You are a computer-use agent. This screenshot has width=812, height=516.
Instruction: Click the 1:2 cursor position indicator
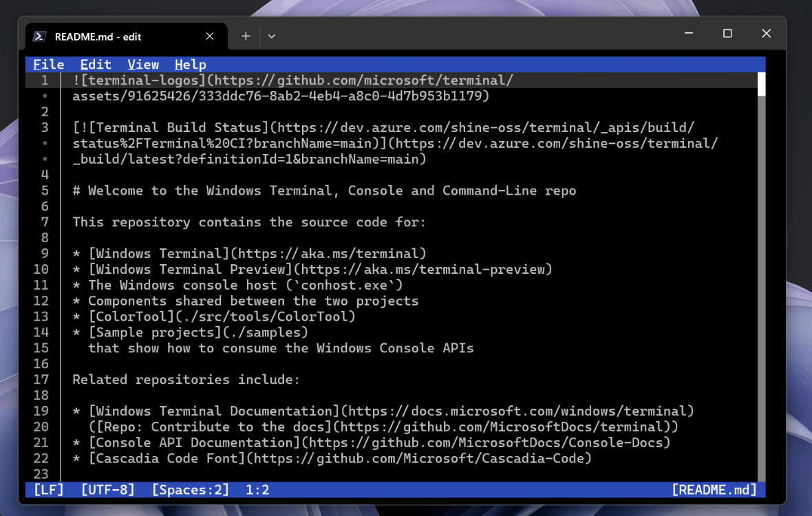pos(257,490)
